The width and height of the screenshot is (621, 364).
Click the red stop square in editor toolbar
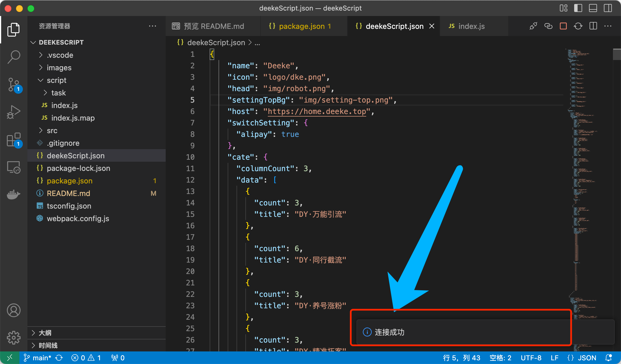[x=563, y=26]
